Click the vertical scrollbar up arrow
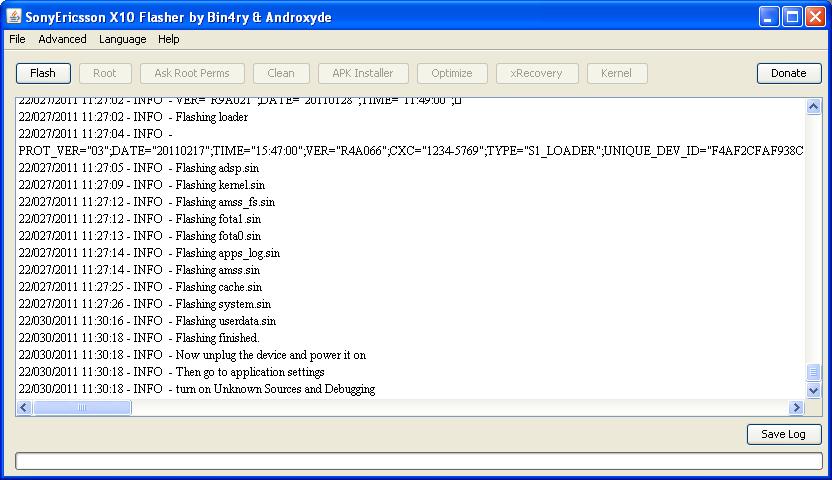Image resolution: width=832 pixels, height=480 pixels. [x=813, y=107]
